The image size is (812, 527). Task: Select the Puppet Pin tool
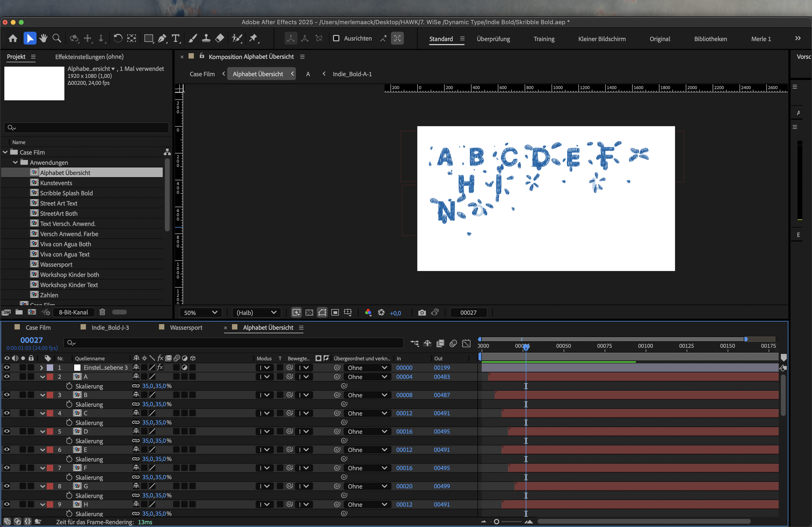253,38
